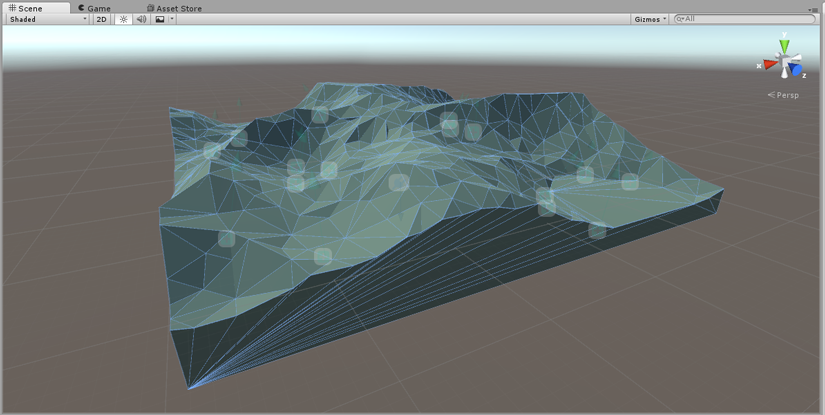Toggle 2D view mode button
825x415 pixels.
tap(101, 19)
